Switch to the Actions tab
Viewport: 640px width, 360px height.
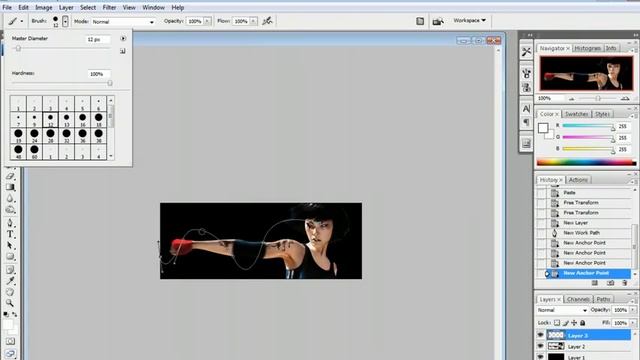pos(578,180)
